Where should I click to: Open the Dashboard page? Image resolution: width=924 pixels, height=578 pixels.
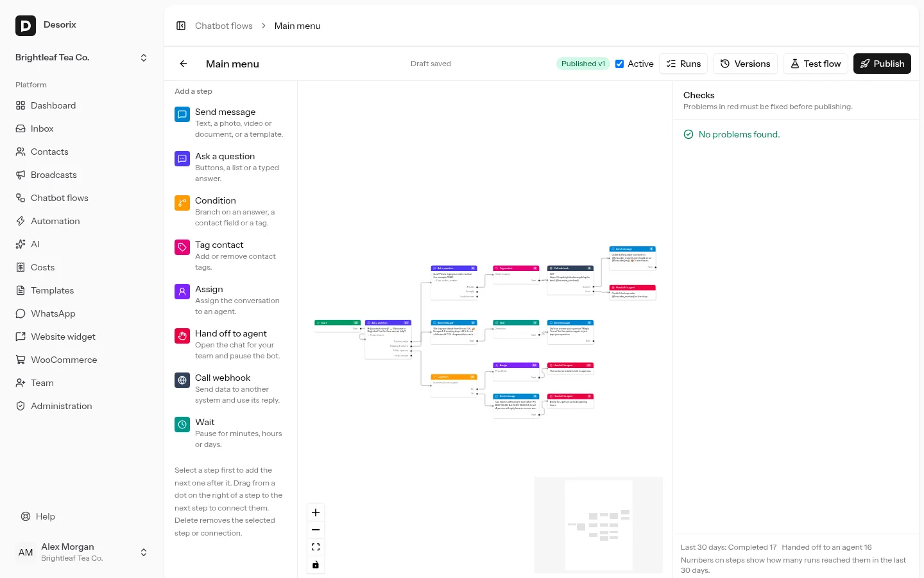point(81,105)
